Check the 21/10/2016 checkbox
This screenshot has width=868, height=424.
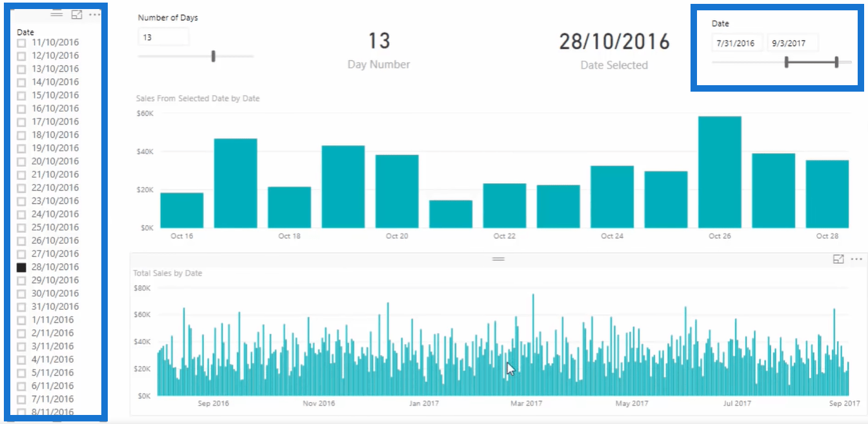point(21,175)
